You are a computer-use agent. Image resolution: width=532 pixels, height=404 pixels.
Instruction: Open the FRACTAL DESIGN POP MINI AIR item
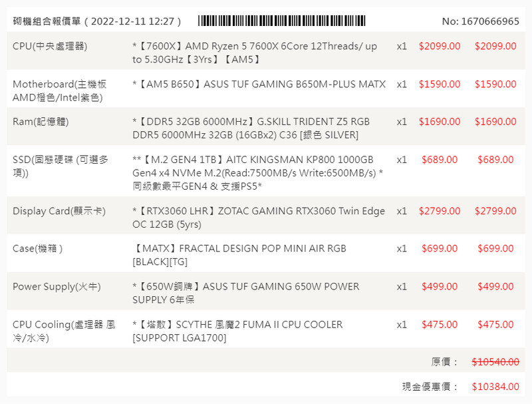click(x=239, y=255)
